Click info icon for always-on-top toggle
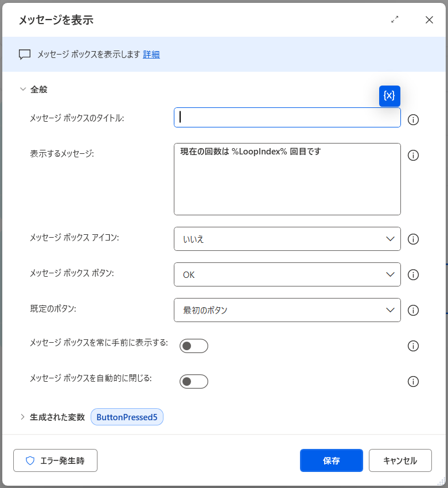 [x=413, y=346]
